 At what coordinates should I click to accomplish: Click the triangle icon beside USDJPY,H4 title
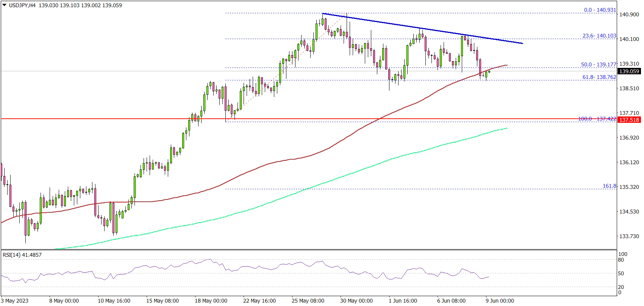pos(5,6)
